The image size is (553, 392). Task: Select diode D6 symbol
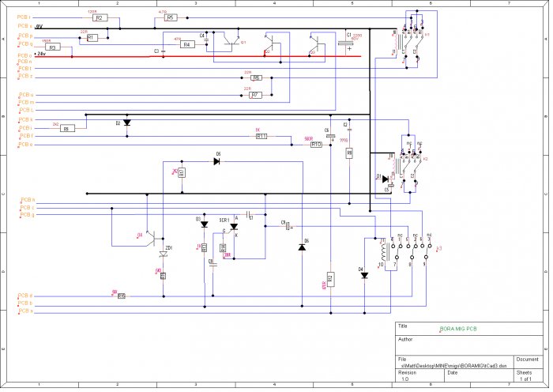pos(301,247)
